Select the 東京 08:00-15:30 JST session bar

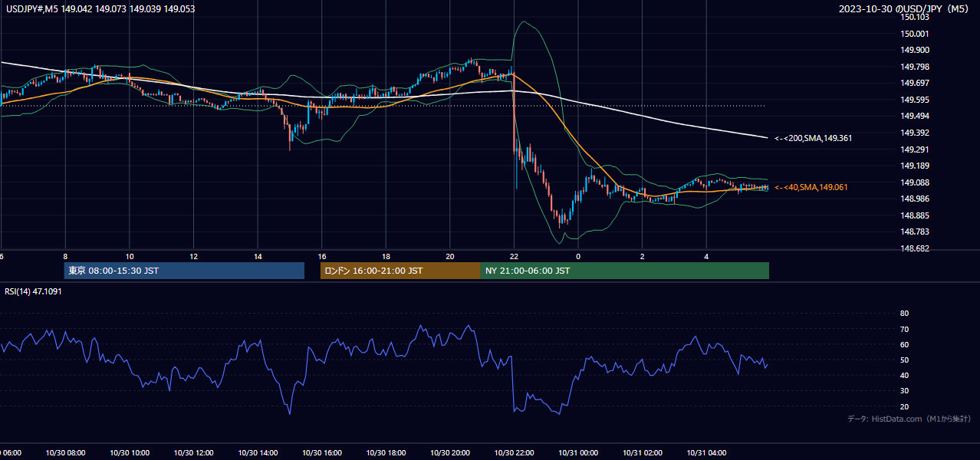point(184,271)
